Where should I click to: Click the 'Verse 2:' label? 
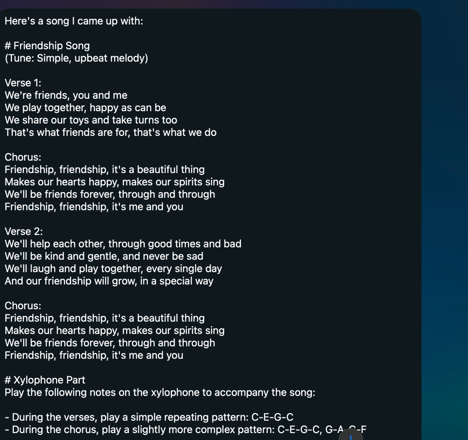pyautogui.click(x=24, y=231)
